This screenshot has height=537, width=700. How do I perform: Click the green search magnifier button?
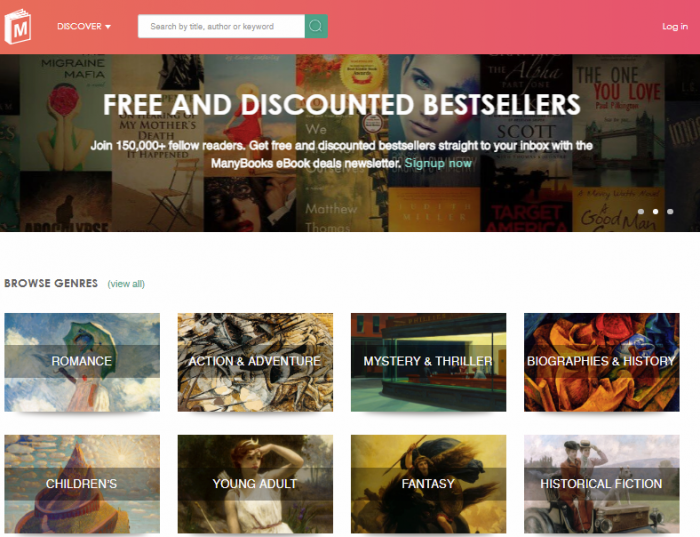tap(316, 26)
